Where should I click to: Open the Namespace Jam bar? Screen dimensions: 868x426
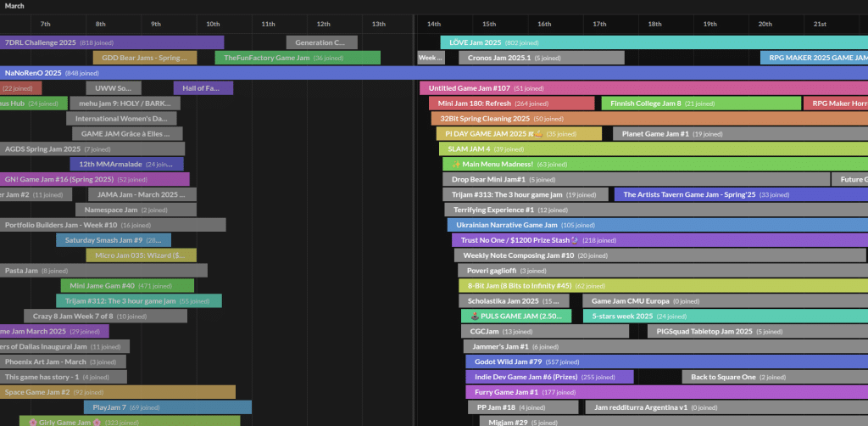[x=136, y=210]
